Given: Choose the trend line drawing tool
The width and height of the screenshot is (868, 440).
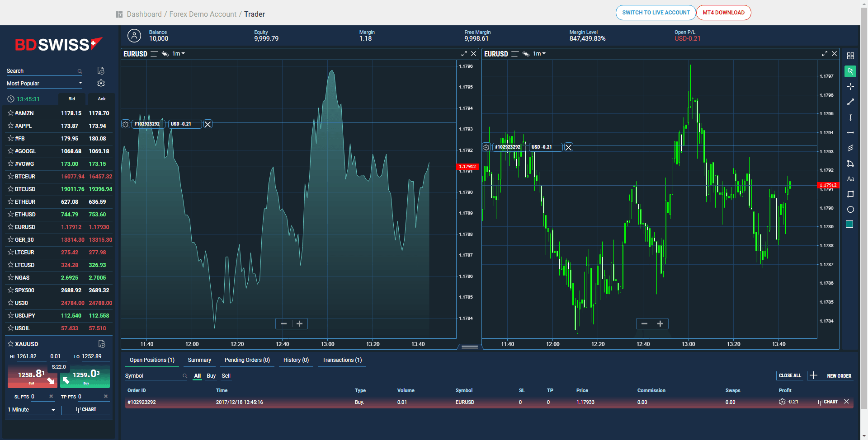Looking at the screenshot, I should click(x=850, y=102).
